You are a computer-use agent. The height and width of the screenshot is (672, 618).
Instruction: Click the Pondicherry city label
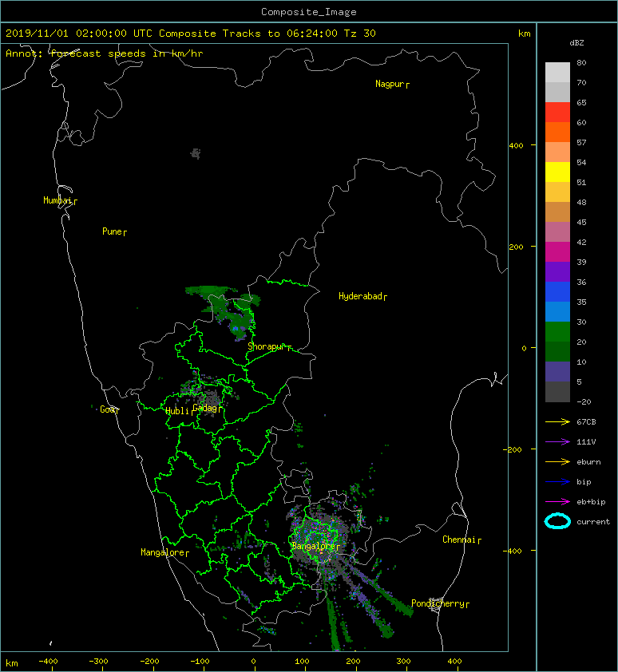click(438, 603)
